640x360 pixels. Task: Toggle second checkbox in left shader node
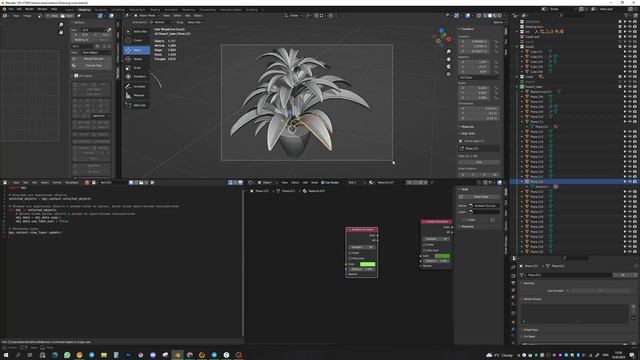(x=350, y=258)
